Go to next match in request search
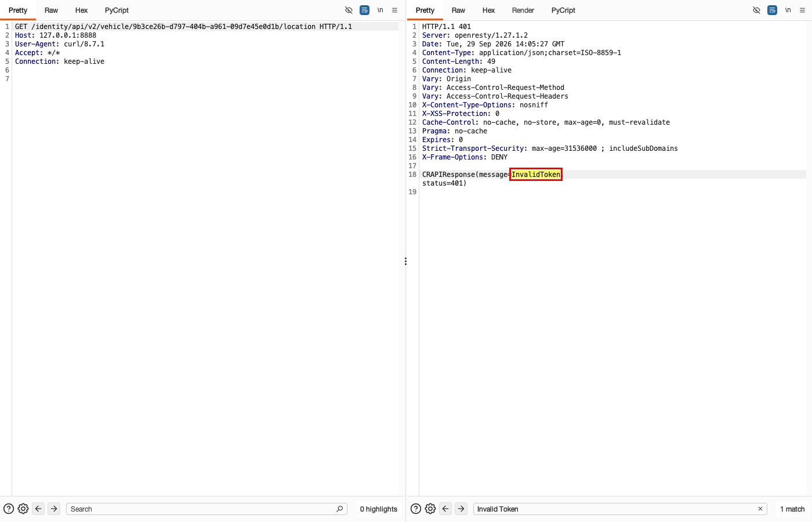Screen dimensions: 812x522 pos(54,509)
